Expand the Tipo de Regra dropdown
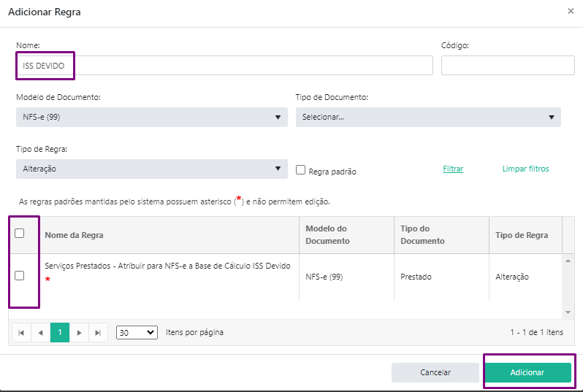The width and height of the screenshot is (583, 392). point(152,169)
